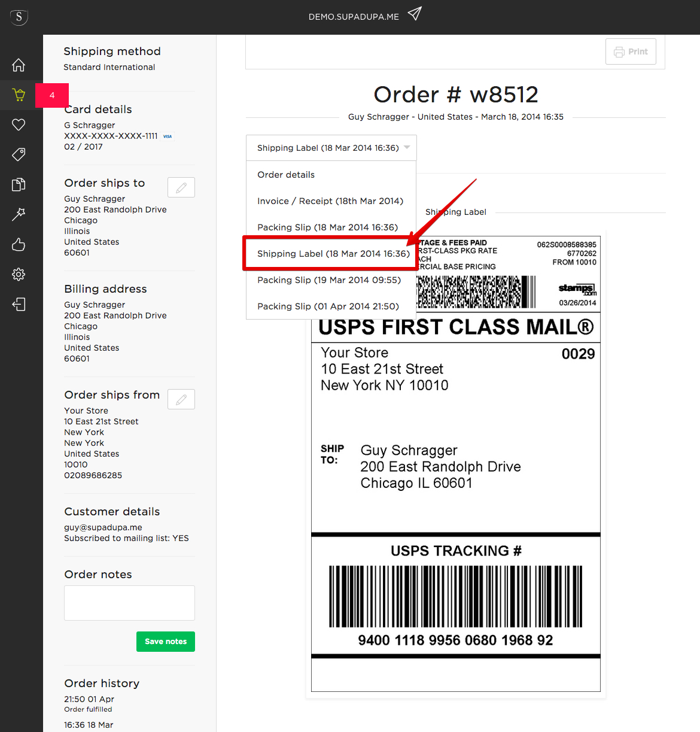Edit the Order ships from address
Viewport: 700px width, 732px height.
tap(181, 399)
